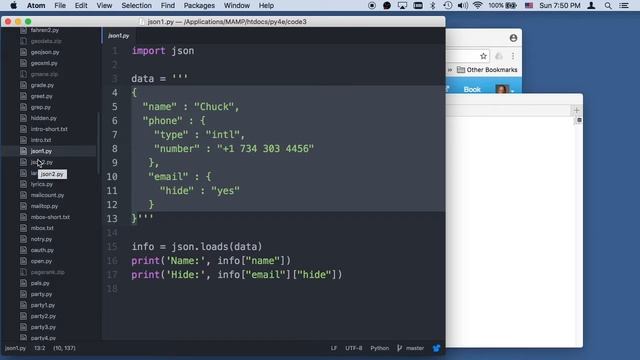The height and width of the screenshot is (360, 640).
Task: Open the Find menu
Action: 167,5
